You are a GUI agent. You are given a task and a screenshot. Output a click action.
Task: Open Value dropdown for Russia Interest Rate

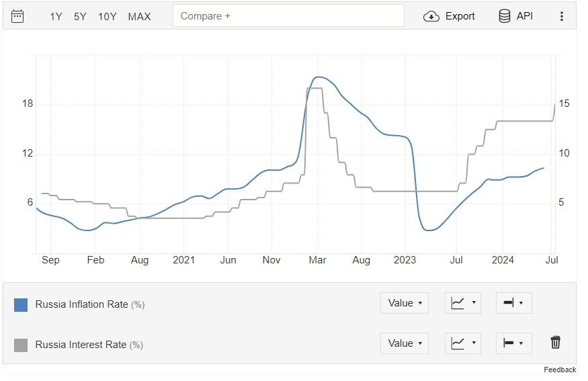click(x=405, y=343)
